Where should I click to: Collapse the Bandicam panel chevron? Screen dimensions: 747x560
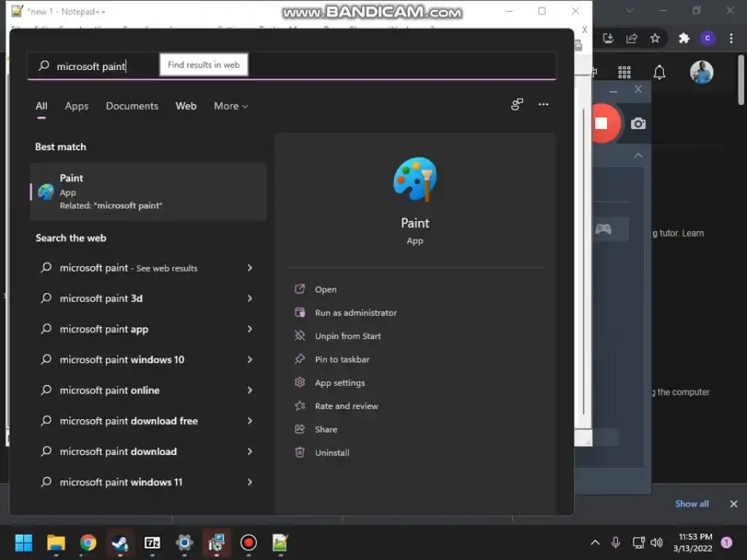(638, 155)
